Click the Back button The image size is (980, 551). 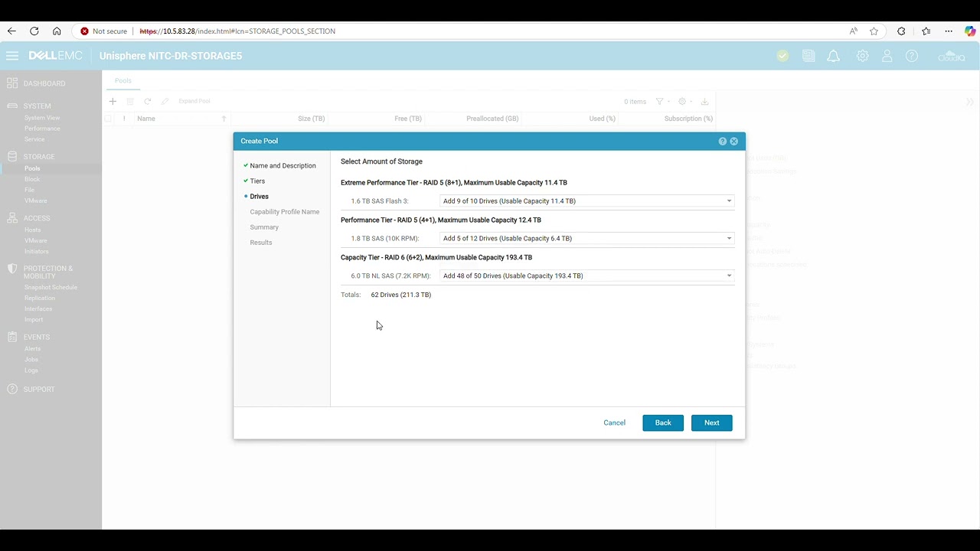pos(663,422)
